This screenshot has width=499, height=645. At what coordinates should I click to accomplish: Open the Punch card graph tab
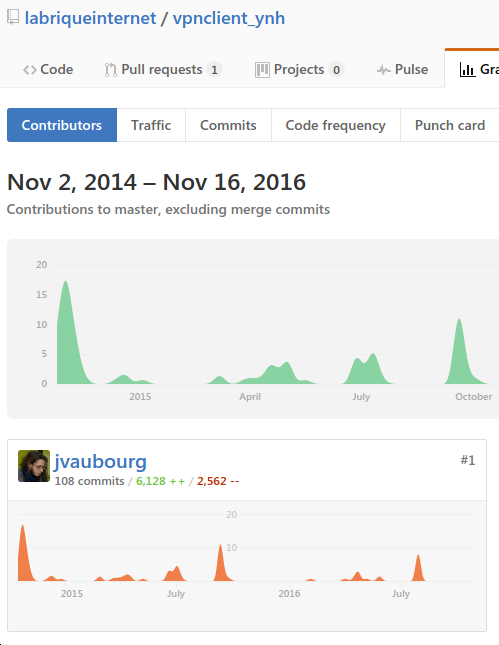pos(450,125)
